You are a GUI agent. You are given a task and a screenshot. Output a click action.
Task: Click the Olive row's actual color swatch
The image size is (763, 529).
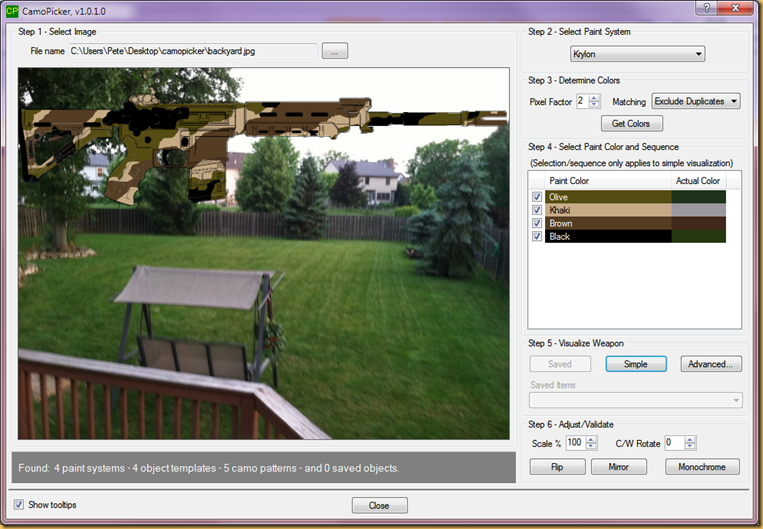[x=699, y=197]
